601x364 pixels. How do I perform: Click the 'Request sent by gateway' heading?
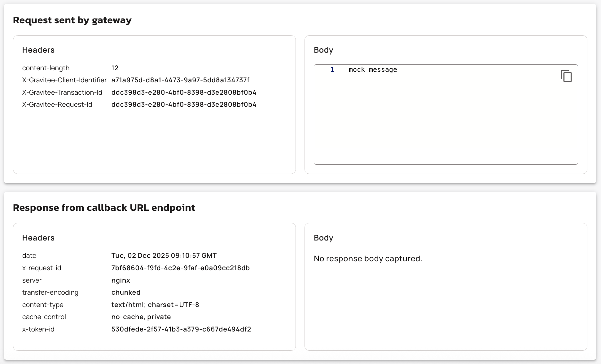point(72,20)
